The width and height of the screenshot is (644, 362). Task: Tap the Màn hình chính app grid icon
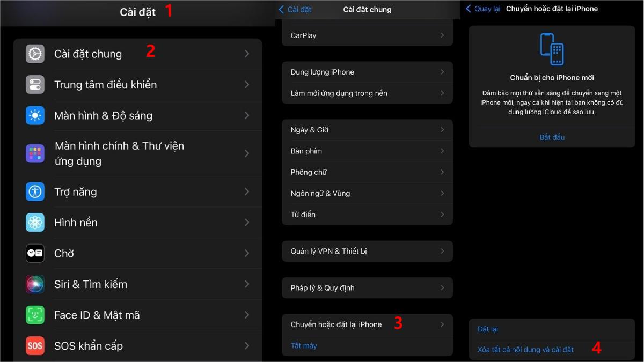[x=35, y=153]
